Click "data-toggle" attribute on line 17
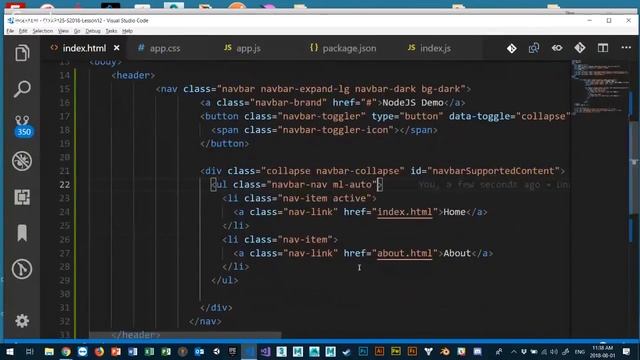The height and width of the screenshot is (360, 640). pyautogui.click(x=479, y=116)
